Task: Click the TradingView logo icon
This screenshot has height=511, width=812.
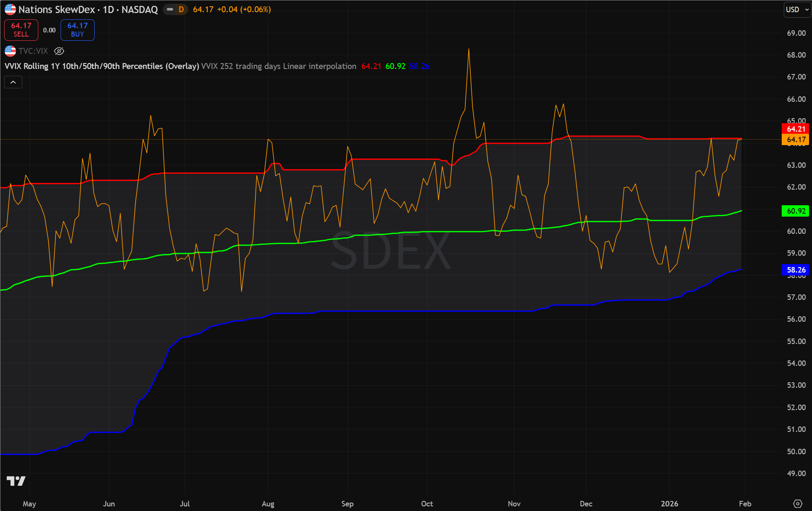Action: (x=16, y=481)
